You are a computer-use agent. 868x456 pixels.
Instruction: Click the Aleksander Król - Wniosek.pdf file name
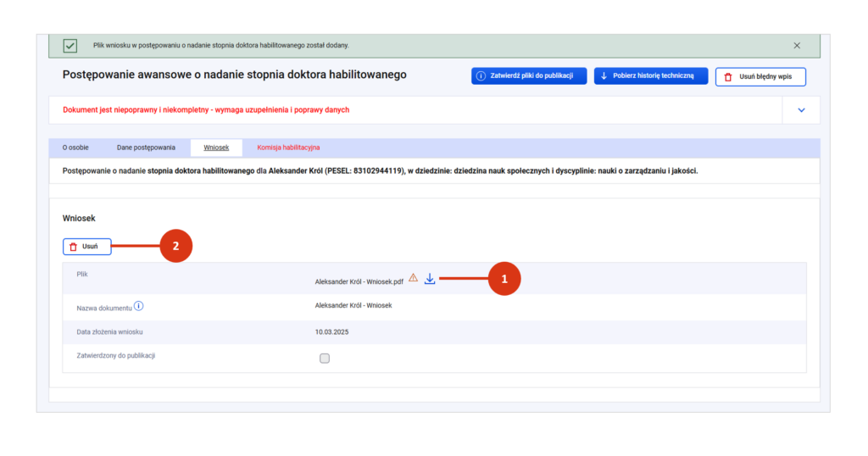coord(359,282)
